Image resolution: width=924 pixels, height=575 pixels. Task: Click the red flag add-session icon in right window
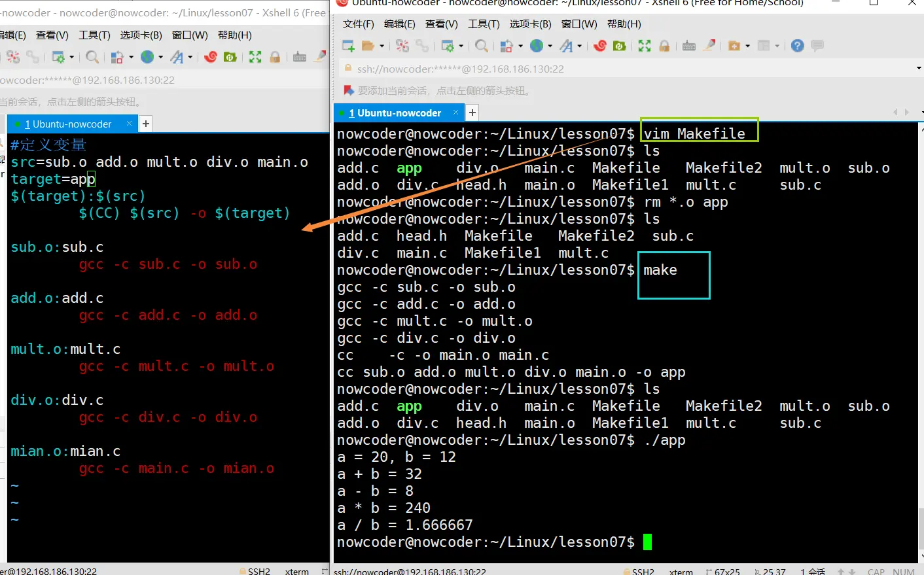(348, 90)
